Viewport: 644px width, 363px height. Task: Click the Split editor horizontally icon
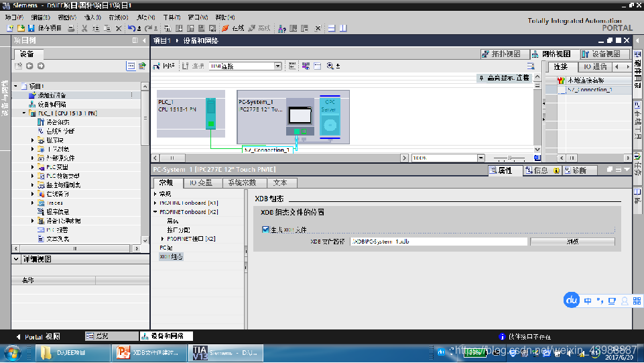click(332, 28)
